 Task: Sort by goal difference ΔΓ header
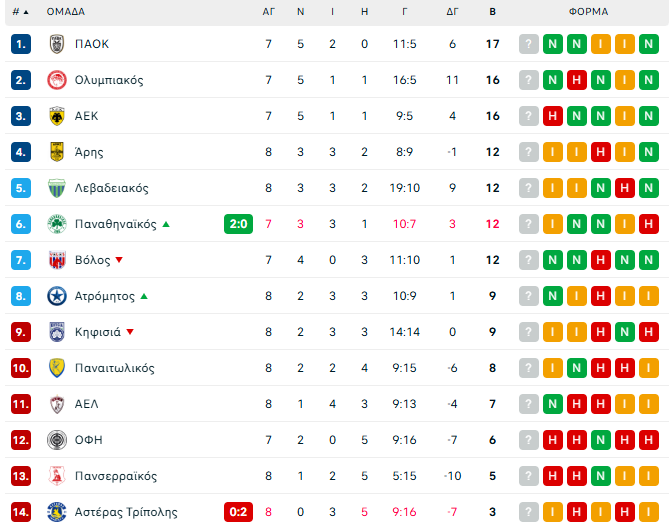pyautogui.click(x=452, y=12)
